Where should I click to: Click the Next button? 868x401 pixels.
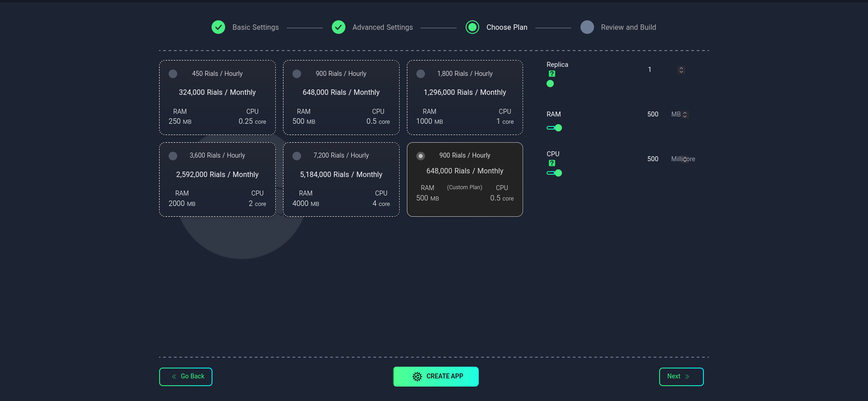click(681, 377)
